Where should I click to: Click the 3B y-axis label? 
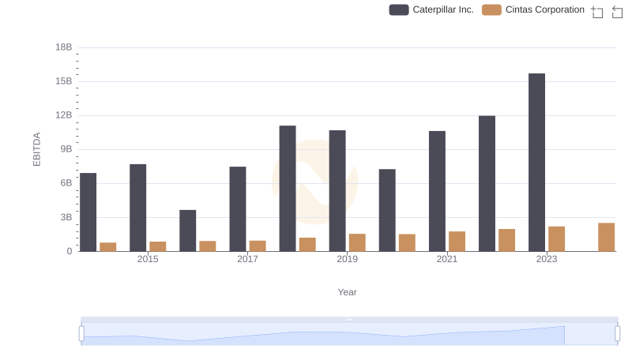(x=66, y=217)
